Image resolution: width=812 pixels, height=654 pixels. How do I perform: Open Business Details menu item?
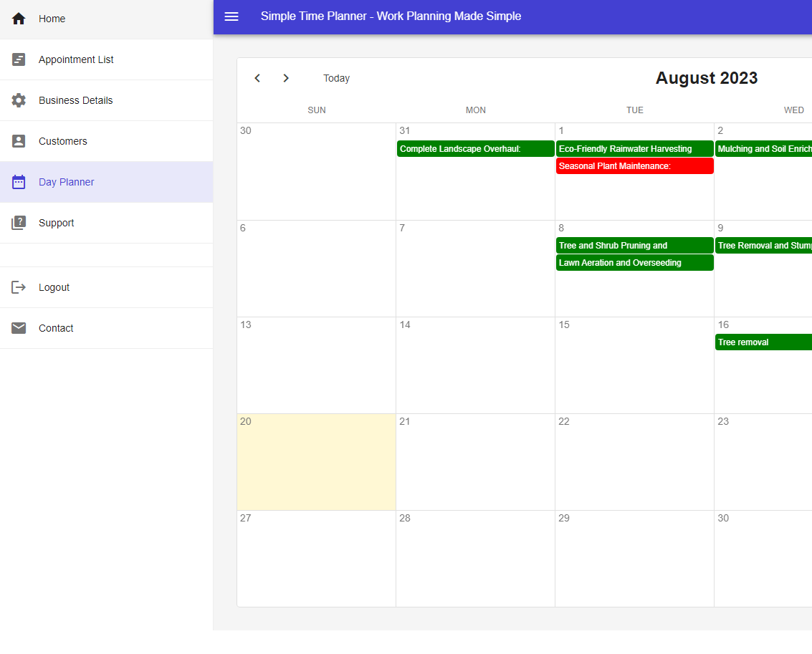click(x=106, y=100)
